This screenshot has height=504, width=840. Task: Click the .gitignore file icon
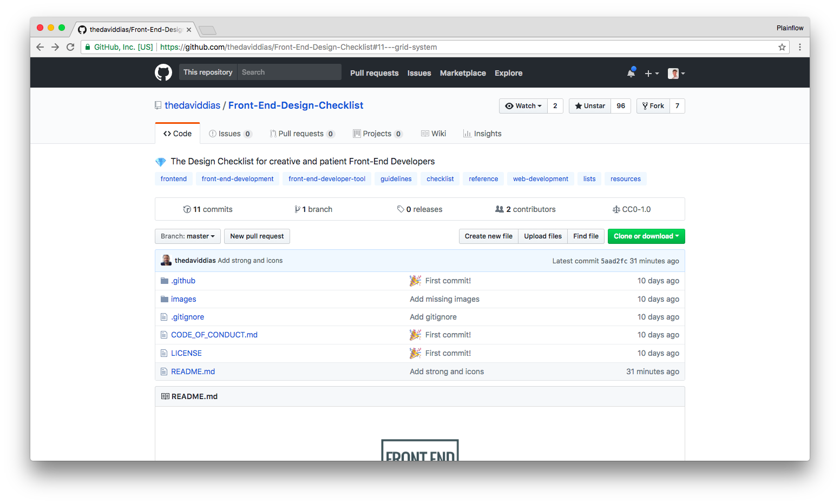pyautogui.click(x=164, y=317)
